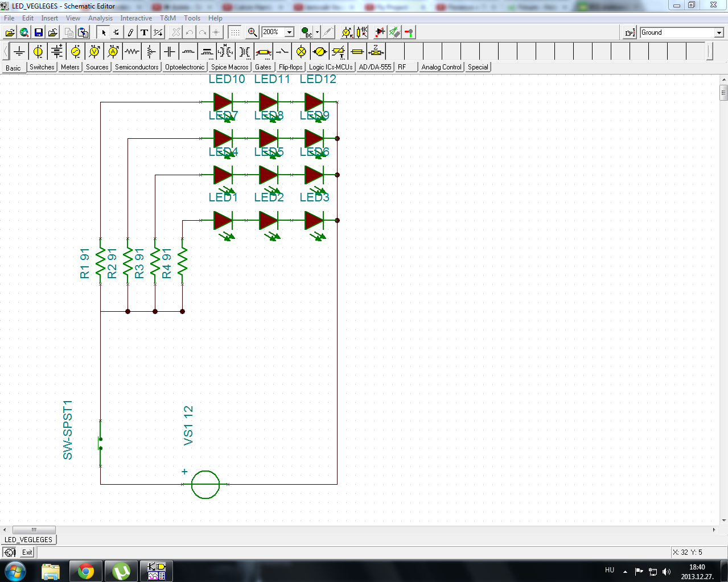Switch to the Gates tab

click(263, 67)
